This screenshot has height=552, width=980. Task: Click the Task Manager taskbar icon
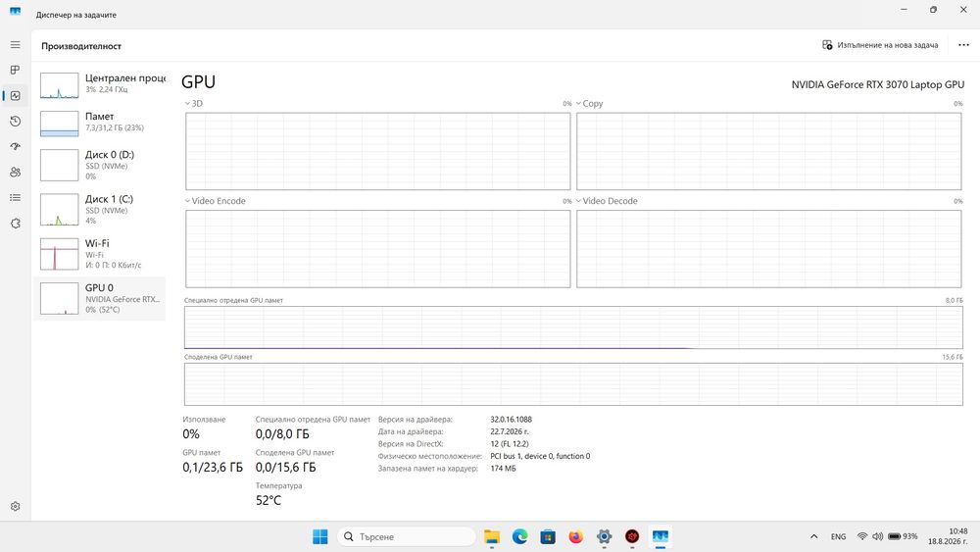[660, 536]
